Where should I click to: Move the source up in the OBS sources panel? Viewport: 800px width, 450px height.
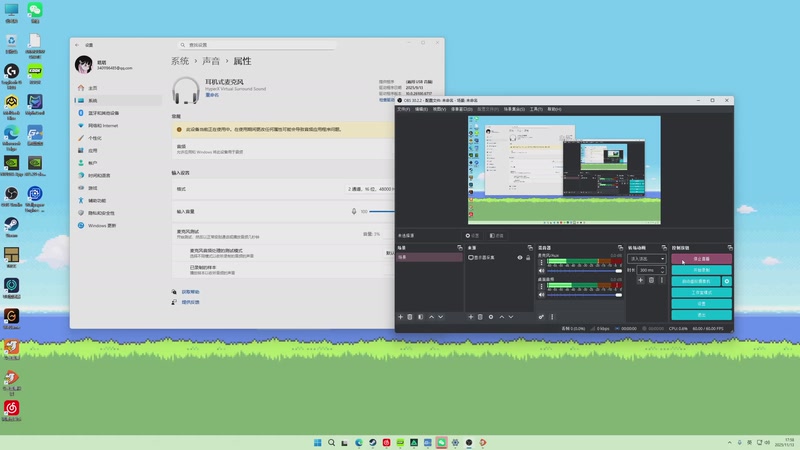pyautogui.click(x=502, y=317)
